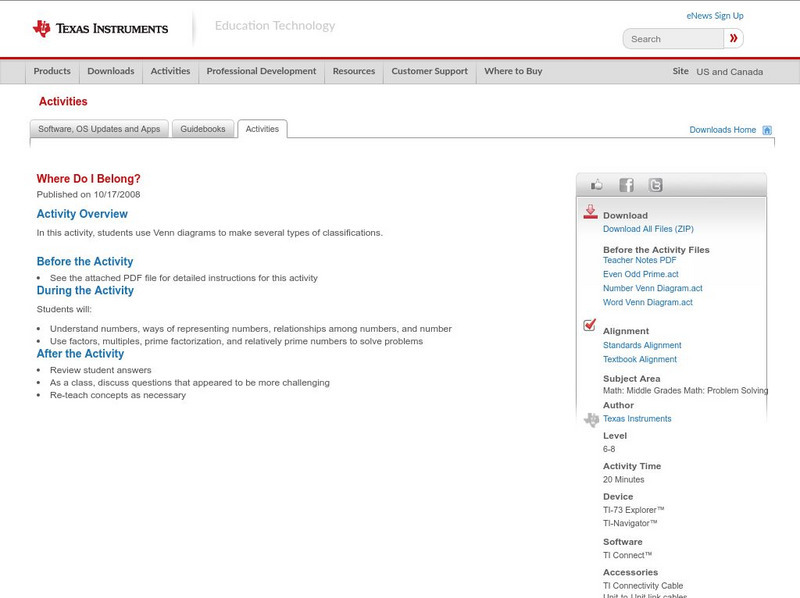The width and height of the screenshot is (800, 598).
Task: Open Standards Alignment link
Action: click(642, 345)
